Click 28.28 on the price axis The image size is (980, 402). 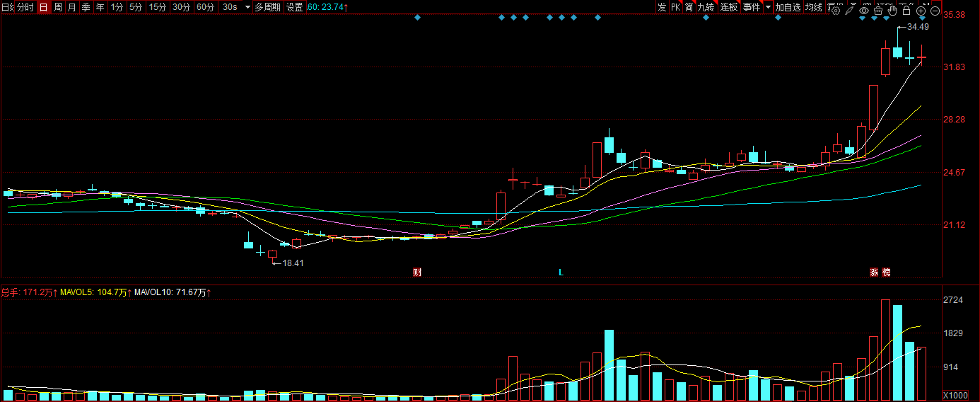955,120
